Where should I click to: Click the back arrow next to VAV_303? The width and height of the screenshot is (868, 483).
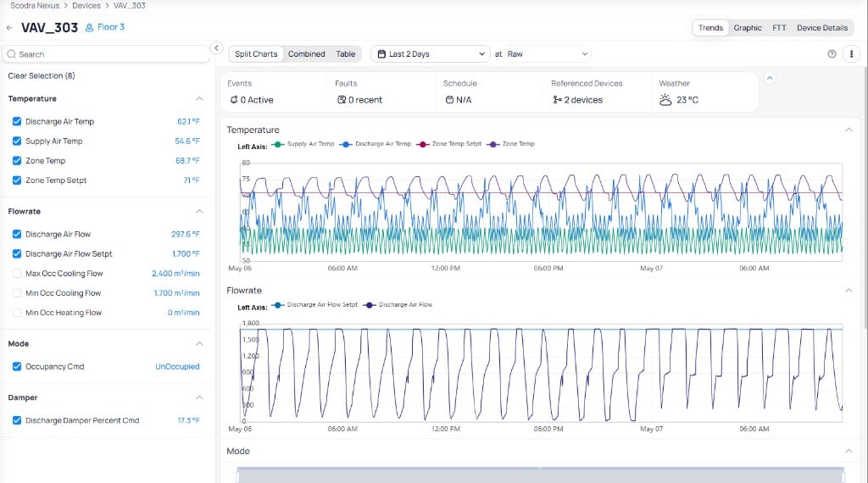coord(9,28)
